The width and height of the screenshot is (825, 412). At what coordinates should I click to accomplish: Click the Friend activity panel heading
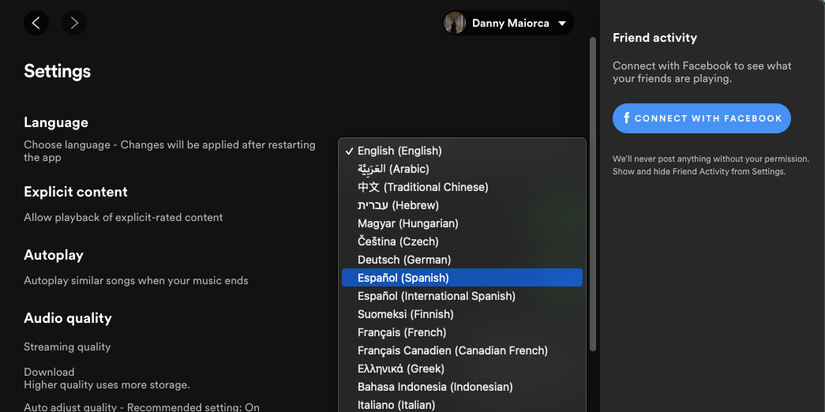(x=655, y=38)
